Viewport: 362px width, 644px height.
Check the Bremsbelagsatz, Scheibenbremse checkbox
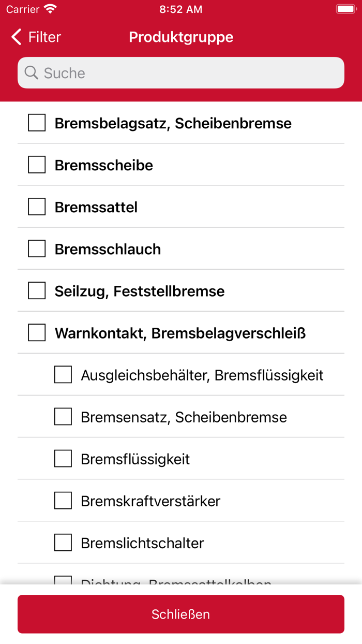point(36,123)
